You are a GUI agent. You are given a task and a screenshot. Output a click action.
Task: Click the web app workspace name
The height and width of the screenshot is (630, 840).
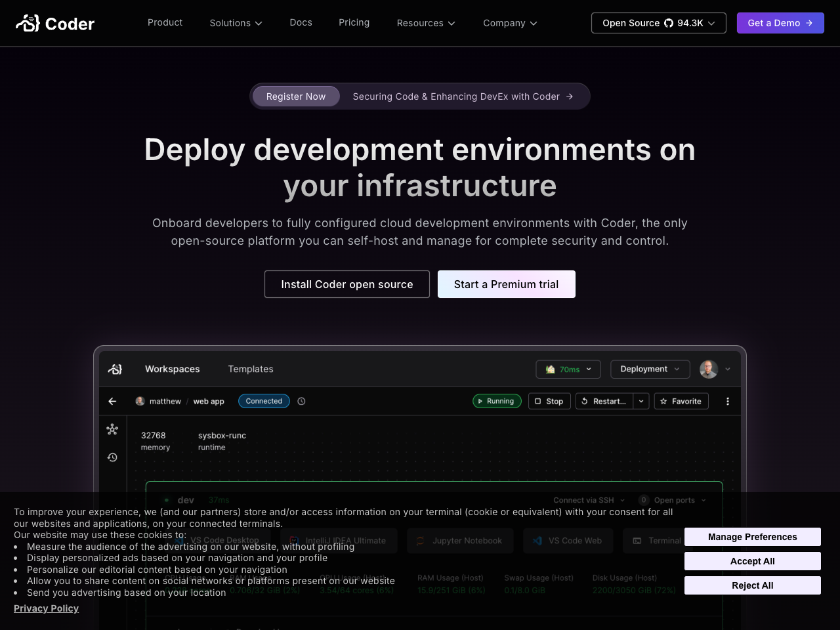(209, 401)
